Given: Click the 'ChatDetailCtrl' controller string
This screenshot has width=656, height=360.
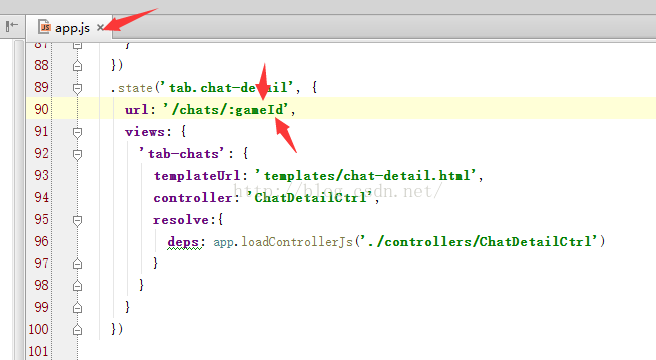Looking at the screenshot, I should (x=309, y=197).
